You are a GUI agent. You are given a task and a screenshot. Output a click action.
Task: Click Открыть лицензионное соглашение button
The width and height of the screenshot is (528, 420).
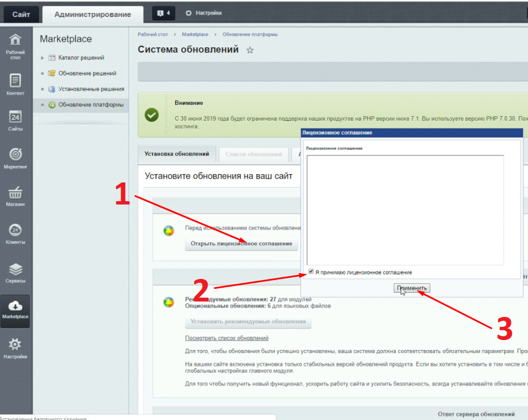point(241,244)
